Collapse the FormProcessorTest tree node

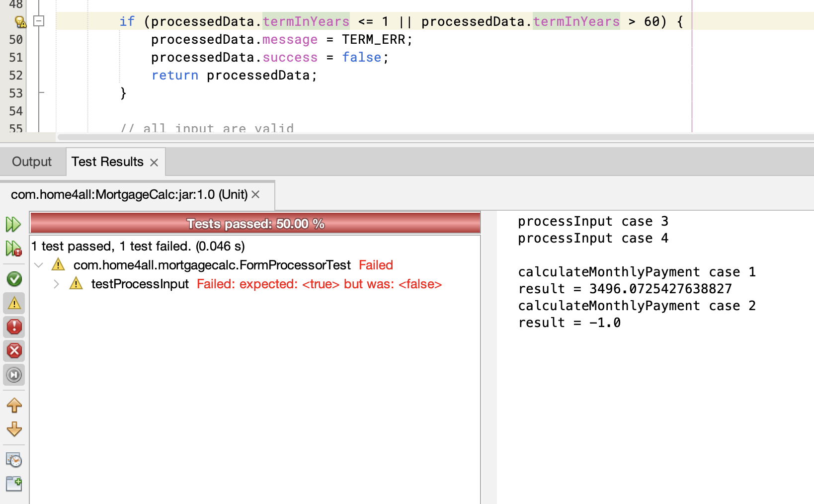39,265
